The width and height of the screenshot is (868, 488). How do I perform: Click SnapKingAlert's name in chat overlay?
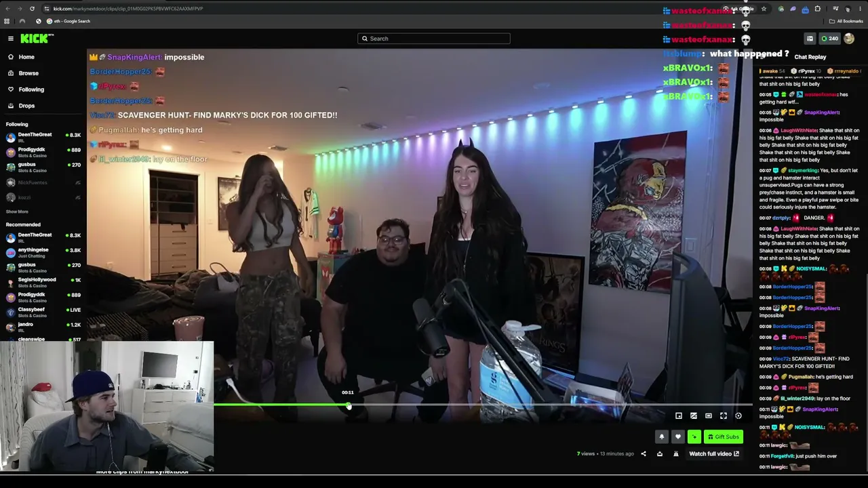(134, 58)
